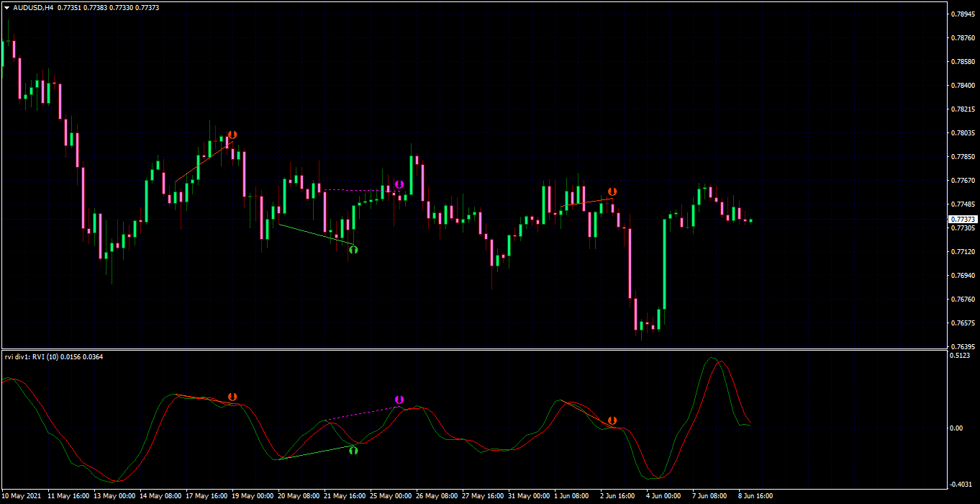The image size is (980, 504).
Task: Select the green bullish divergence line on the price chart
Action: click(x=316, y=235)
